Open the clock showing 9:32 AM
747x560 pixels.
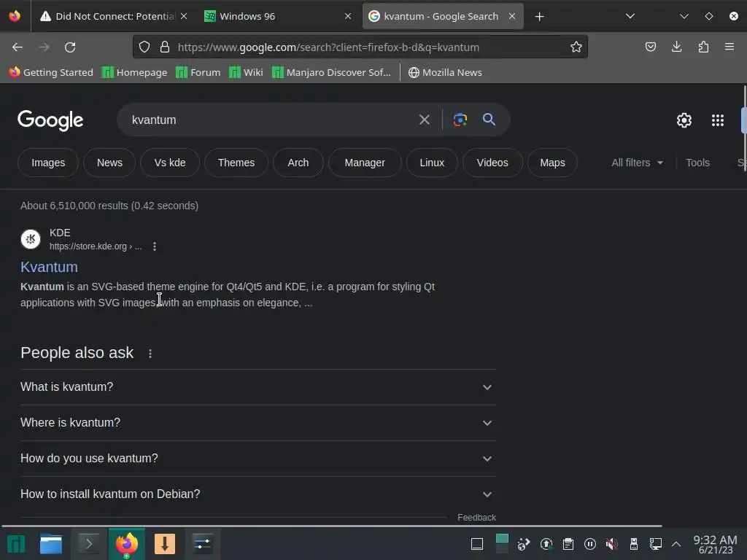click(x=715, y=544)
